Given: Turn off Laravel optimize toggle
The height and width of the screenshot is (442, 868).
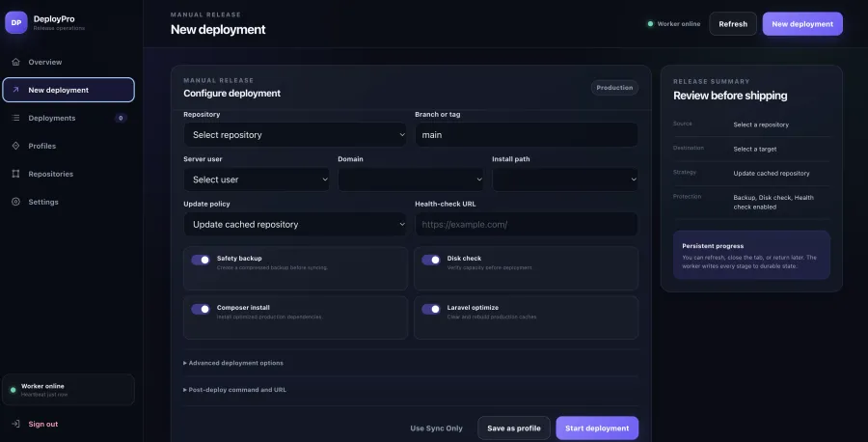Looking at the screenshot, I should pos(431,309).
